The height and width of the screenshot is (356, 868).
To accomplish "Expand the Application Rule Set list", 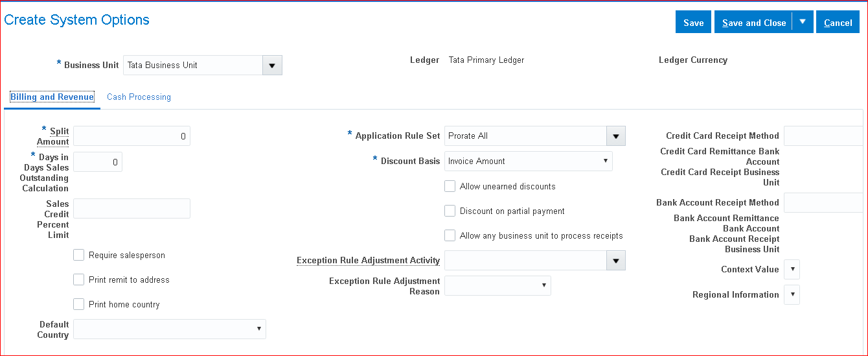I will pyautogui.click(x=615, y=136).
